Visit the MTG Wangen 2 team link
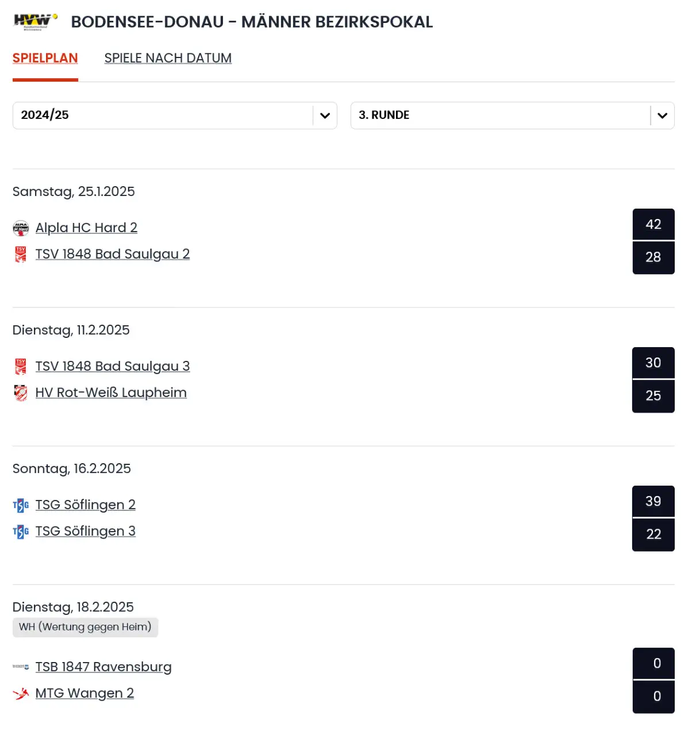This screenshot has width=700, height=731. pyautogui.click(x=84, y=693)
